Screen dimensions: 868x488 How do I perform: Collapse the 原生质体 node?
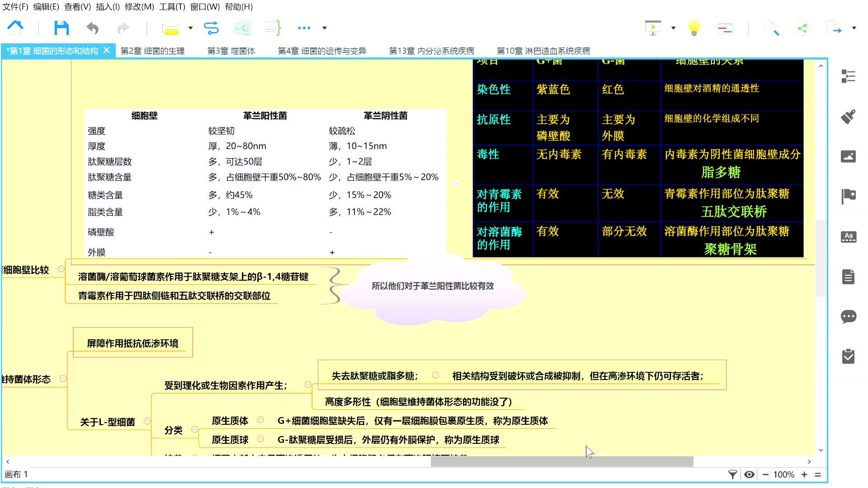(260, 420)
